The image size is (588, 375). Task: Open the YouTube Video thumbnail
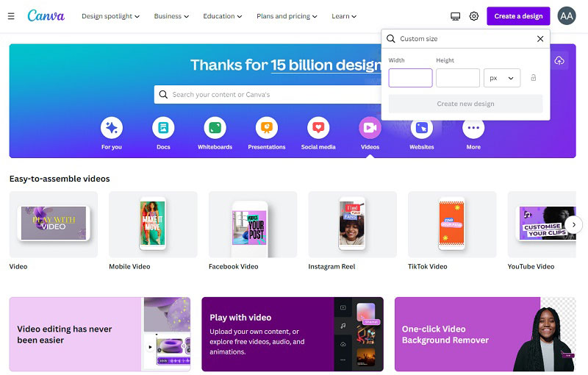542,224
